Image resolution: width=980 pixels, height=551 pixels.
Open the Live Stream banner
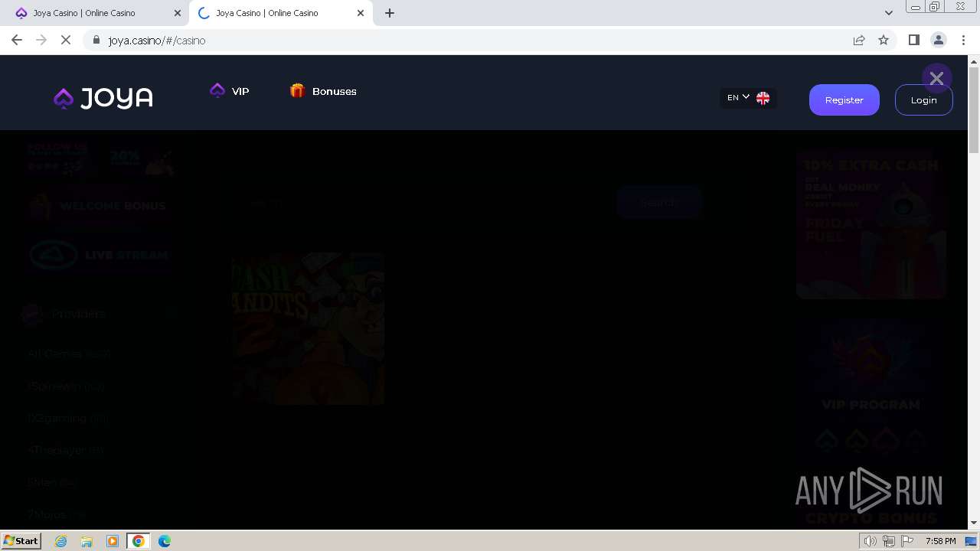(100, 255)
